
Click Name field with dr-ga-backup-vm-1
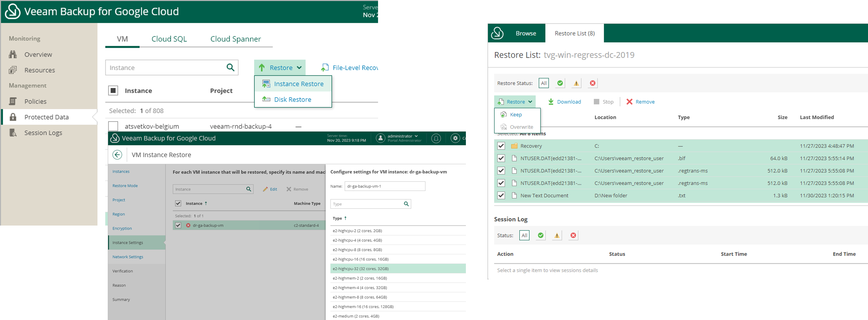[385, 186]
